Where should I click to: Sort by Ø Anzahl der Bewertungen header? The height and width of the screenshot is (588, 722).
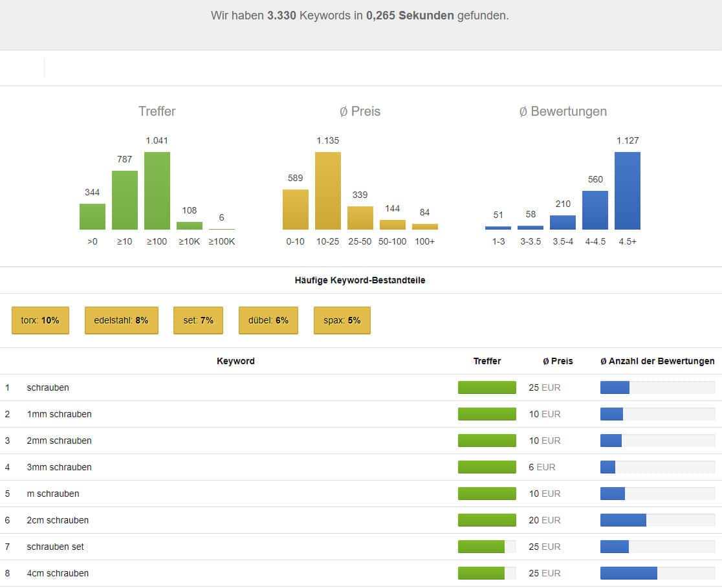pyautogui.click(x=657, y=361)
